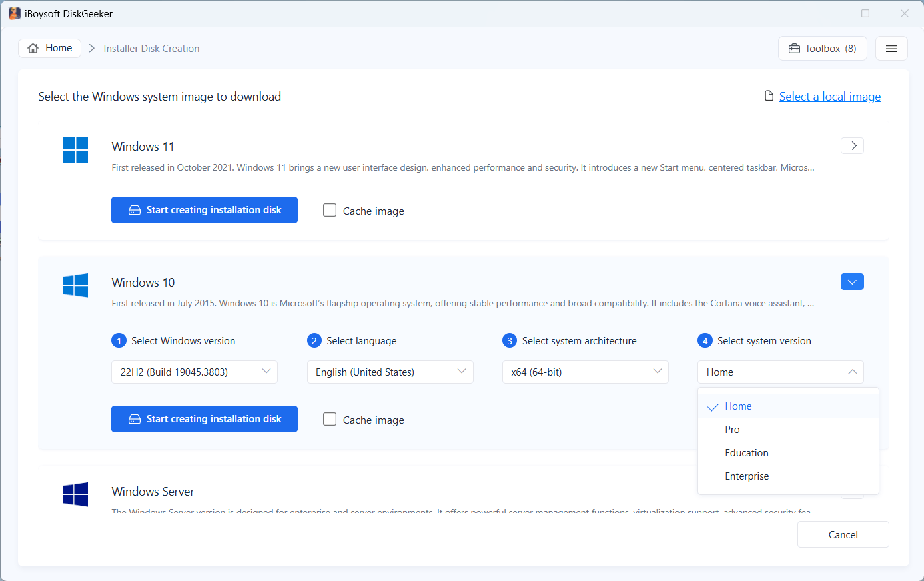The image size is (924, 581).
Task: Go to Home in the breadcrumb
Action: pyautogui.click(x=50, y=48)
